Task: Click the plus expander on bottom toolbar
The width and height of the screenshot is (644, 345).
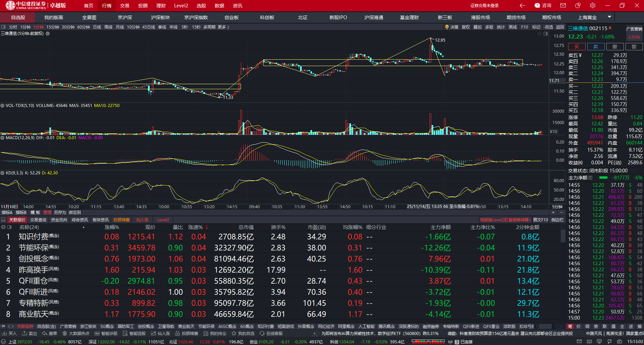Action: point(314,334)
